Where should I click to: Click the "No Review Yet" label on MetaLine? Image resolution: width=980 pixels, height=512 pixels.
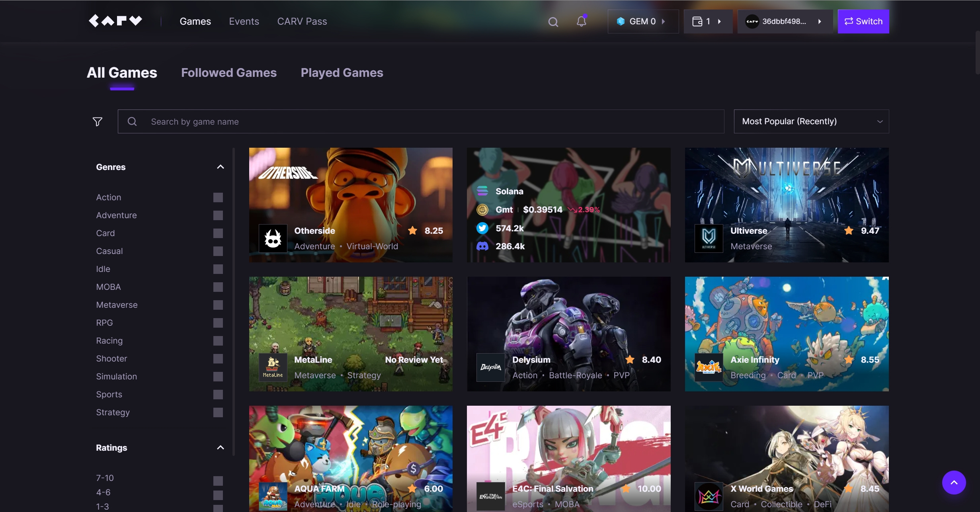[414, 360]
